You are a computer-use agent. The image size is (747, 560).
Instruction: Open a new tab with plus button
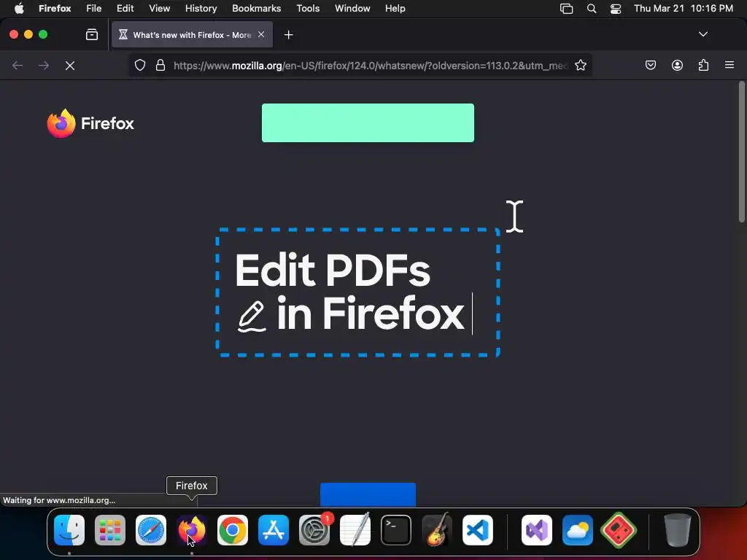[288, 35]
